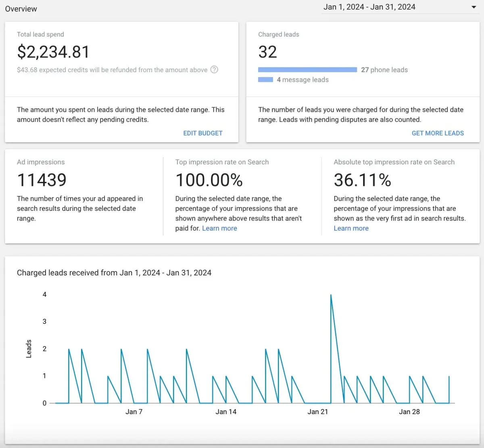Open Learn more under Absolute top impression rate

pos(351,228)
